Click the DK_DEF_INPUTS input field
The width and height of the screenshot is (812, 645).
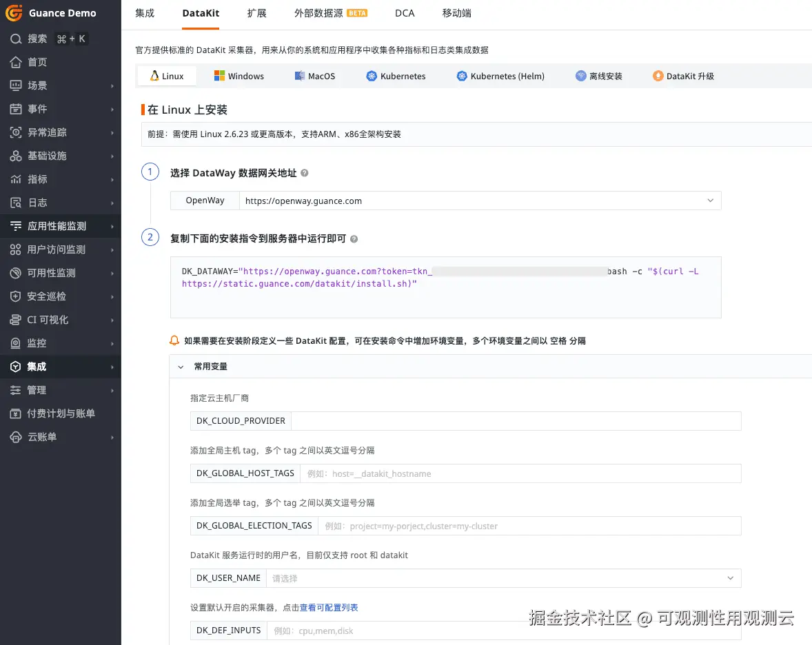coord(504,630)
